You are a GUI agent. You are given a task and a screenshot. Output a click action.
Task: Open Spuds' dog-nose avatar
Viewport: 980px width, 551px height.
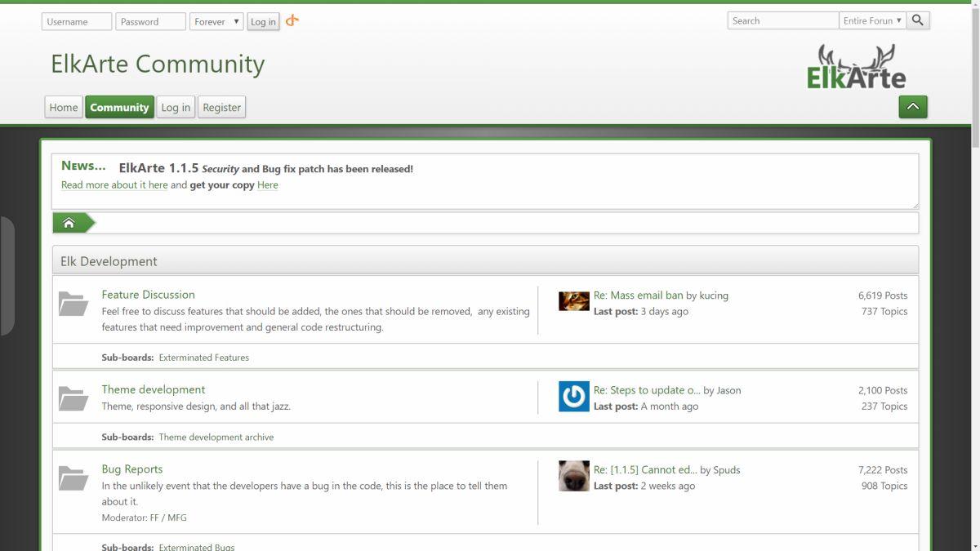574,476
